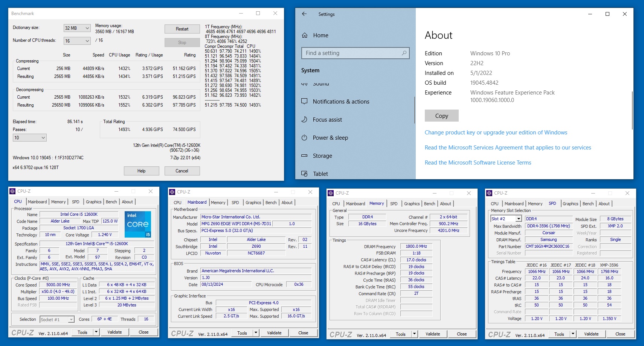Click Model MPG Z690 EDGE WIFI DDR4 value
Viewport: 644px width, 346px height.
[236, 224]
